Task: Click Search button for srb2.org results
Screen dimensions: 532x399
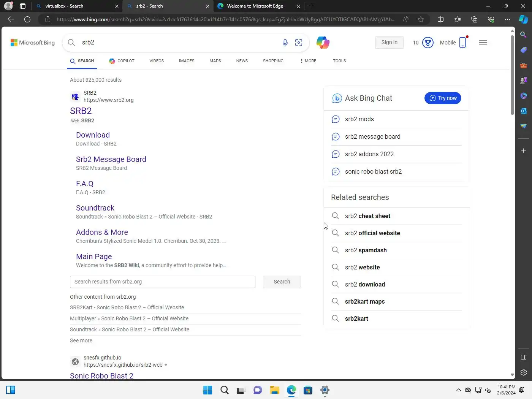Action: pyautogui.click(x=282, y=282)
